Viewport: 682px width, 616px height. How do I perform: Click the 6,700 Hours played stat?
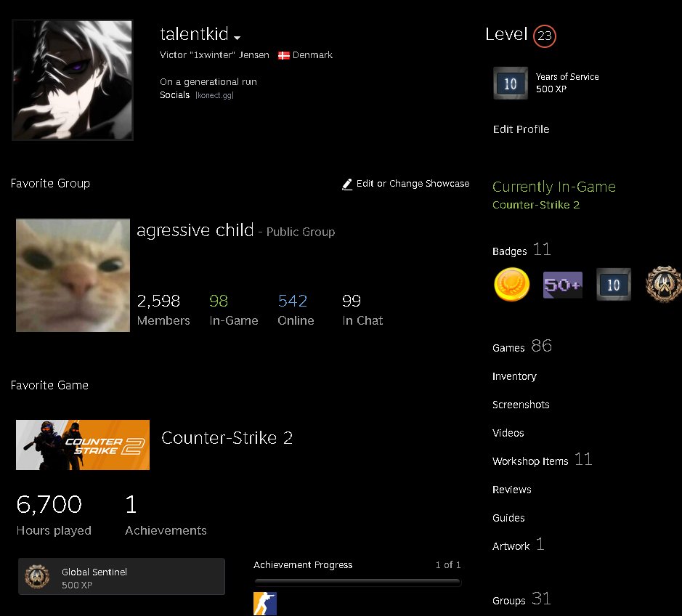54,515
